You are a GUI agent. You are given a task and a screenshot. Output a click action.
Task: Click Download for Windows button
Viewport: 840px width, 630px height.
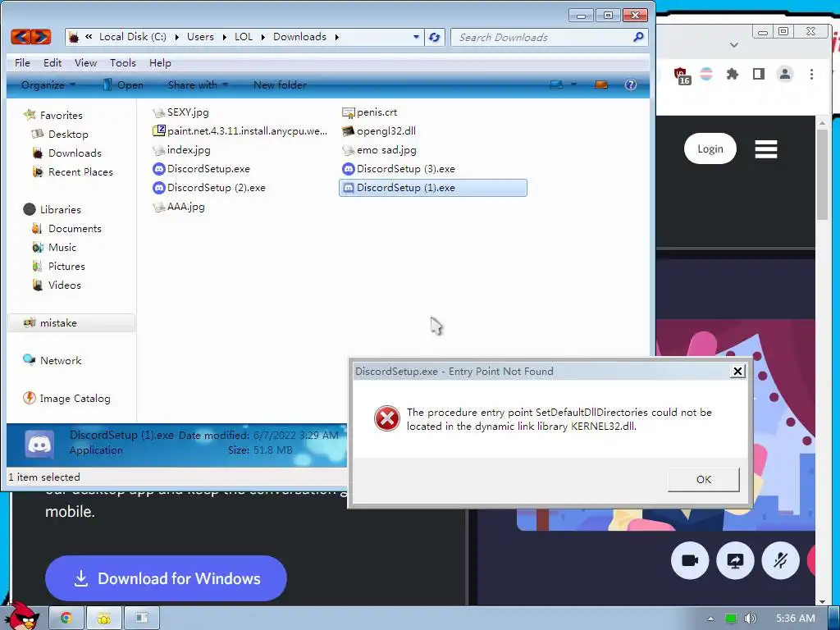[x=166, y=578]
